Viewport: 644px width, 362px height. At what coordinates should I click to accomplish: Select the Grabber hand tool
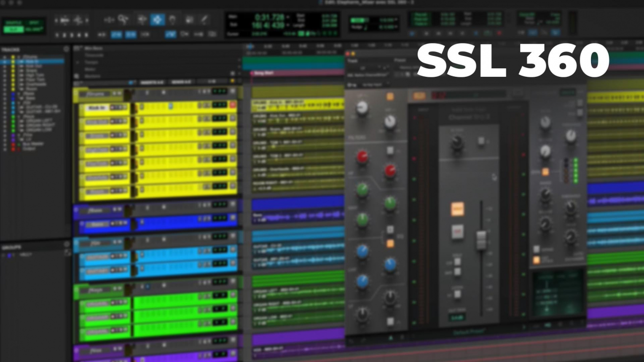[172, 20]
